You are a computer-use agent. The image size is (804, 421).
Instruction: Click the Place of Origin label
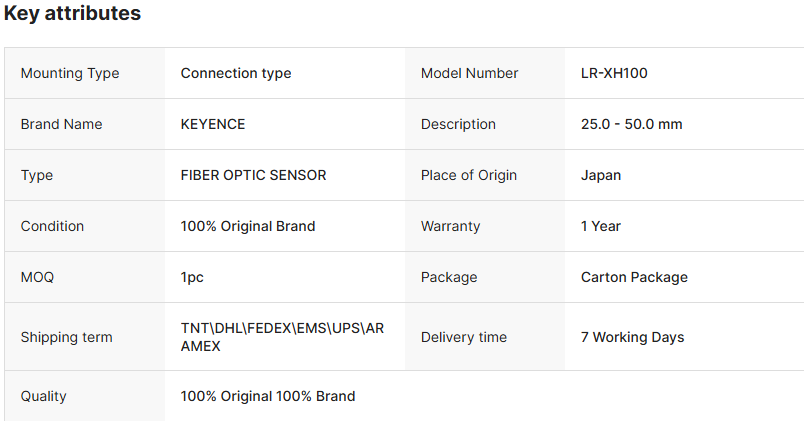pyautogui.click(x=468, y=175)
